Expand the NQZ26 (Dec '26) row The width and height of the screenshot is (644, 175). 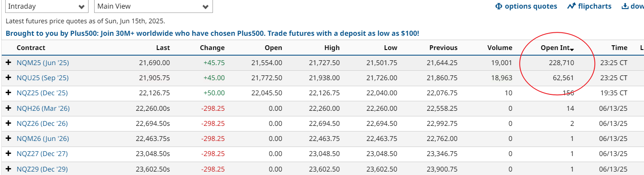8,124
